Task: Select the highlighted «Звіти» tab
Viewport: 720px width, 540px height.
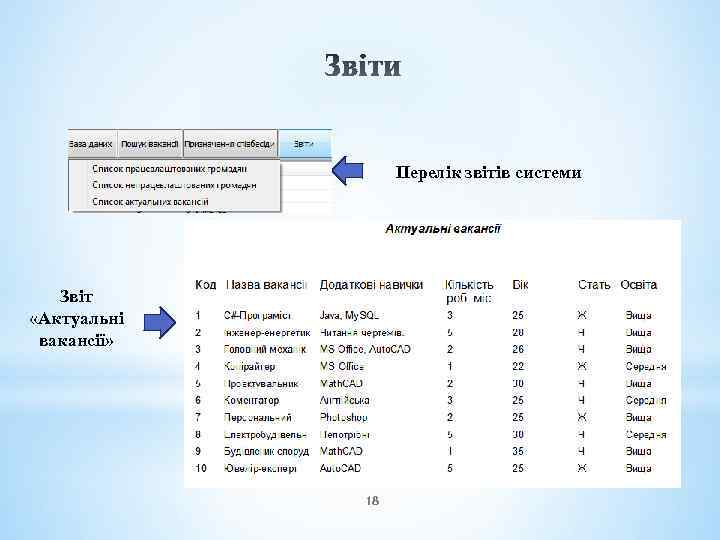Action: (304, 144)
